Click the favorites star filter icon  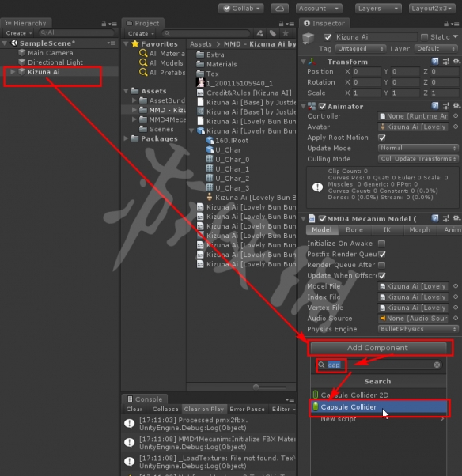[286, 33]
